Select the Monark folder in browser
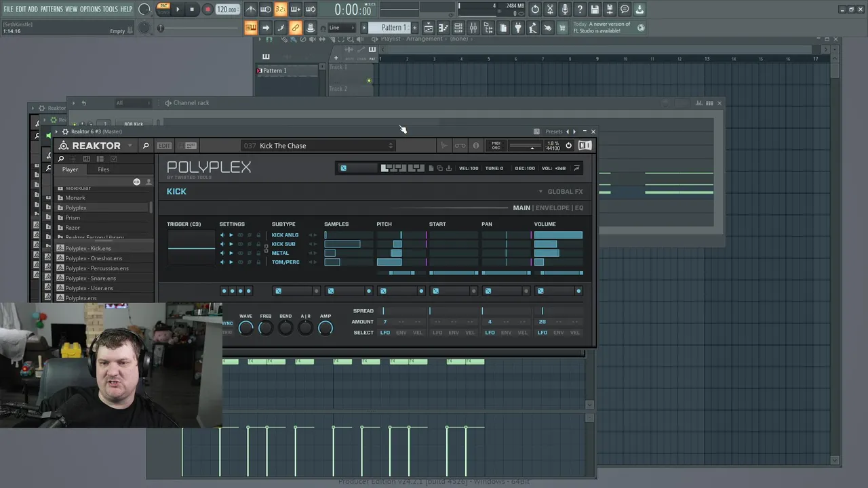This screenshot has width=868, height=488. pos(75,198)
